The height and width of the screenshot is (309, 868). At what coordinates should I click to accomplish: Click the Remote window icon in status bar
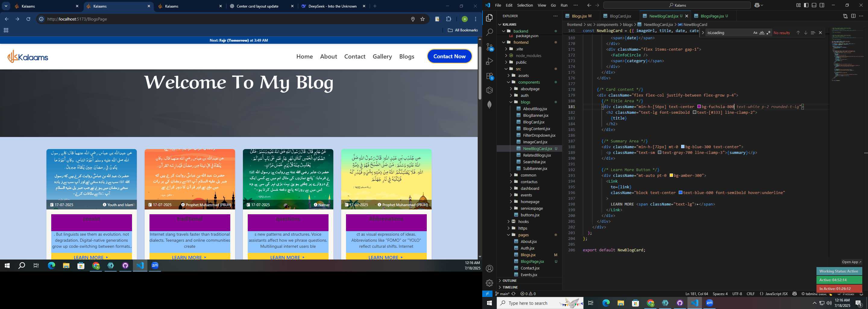click(487, 294)
